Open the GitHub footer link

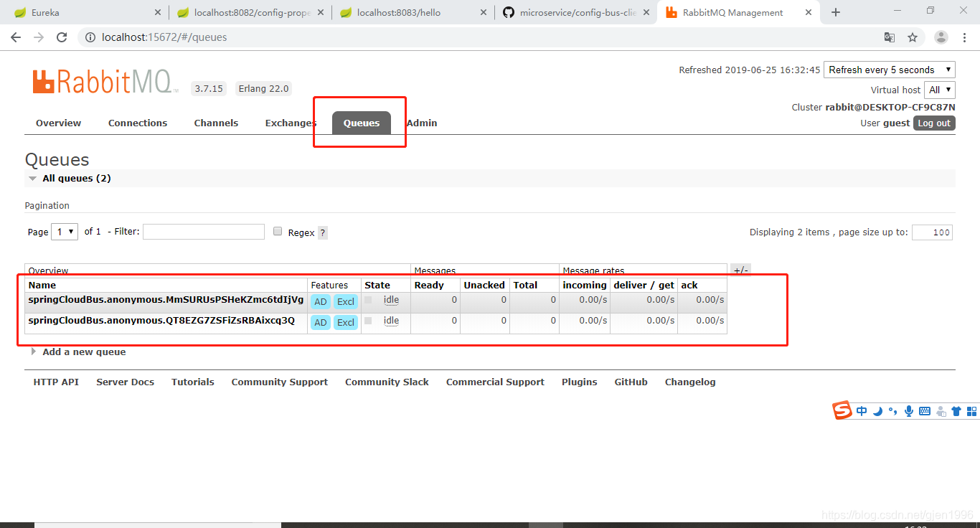(631, 382)
